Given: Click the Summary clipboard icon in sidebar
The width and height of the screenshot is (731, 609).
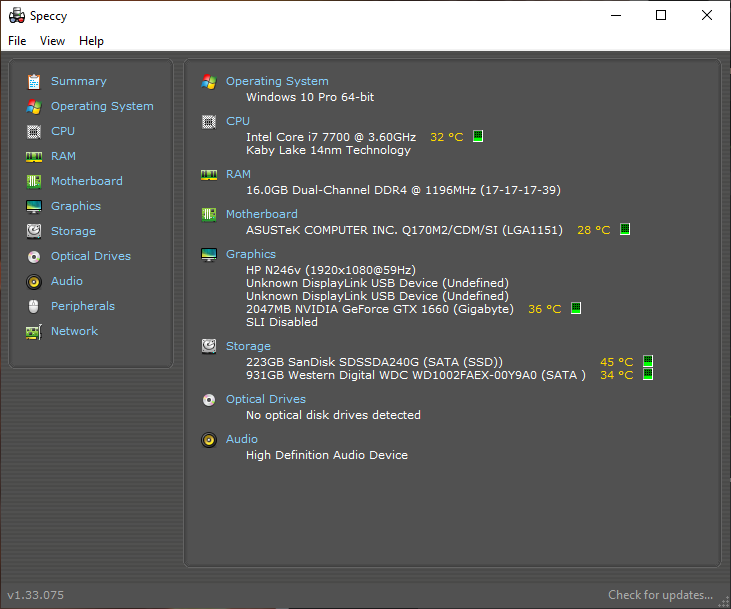Looking at the screenshot, I should point(34,82).
